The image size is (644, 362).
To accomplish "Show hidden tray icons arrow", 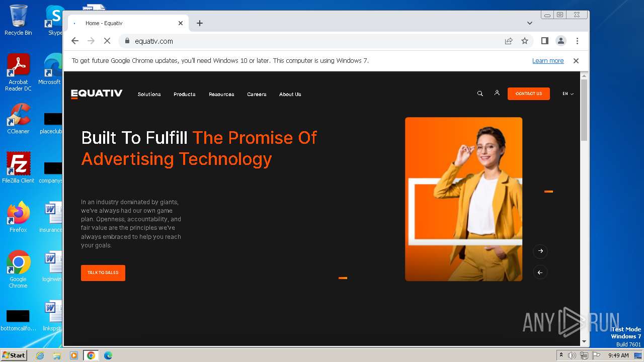I will [x=561, y=355].
